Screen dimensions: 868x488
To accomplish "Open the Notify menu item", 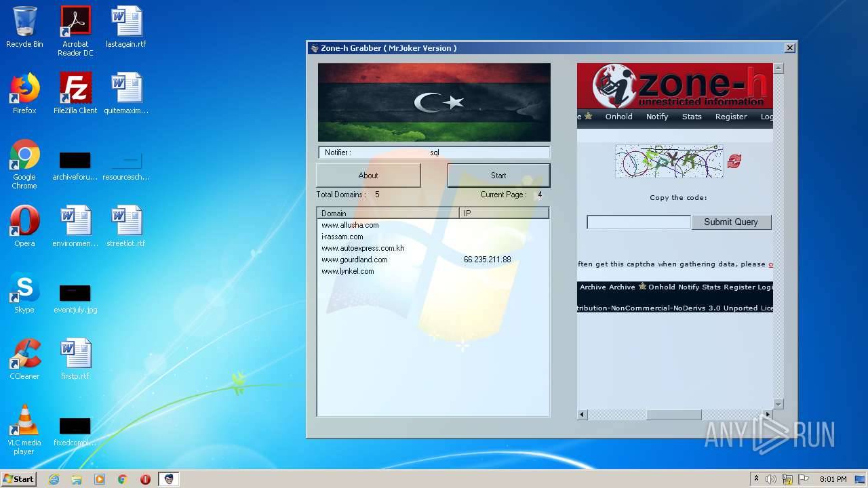I will pos(657,117).
